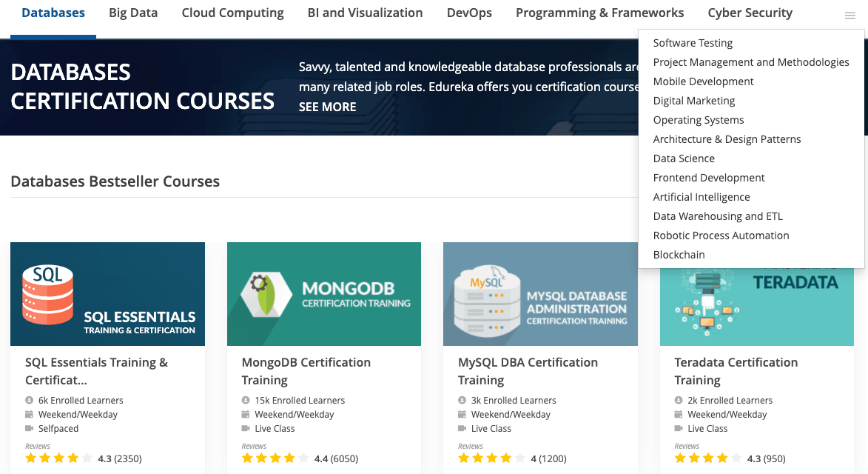The image size is (868, 474).
Task: Click the Teradata calendar schedule icon
Action: tap(679, 414)
